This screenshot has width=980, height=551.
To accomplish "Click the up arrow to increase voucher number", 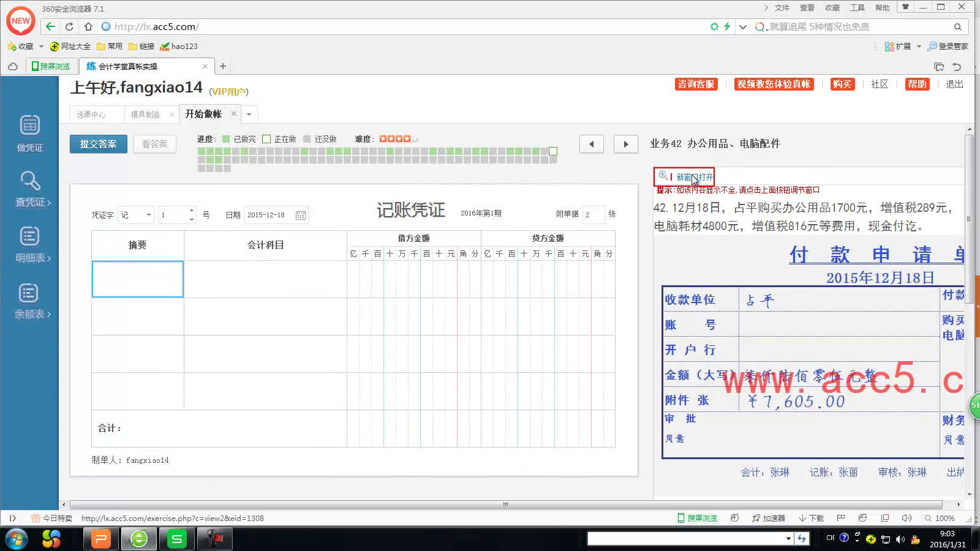I will click(191, 211).
